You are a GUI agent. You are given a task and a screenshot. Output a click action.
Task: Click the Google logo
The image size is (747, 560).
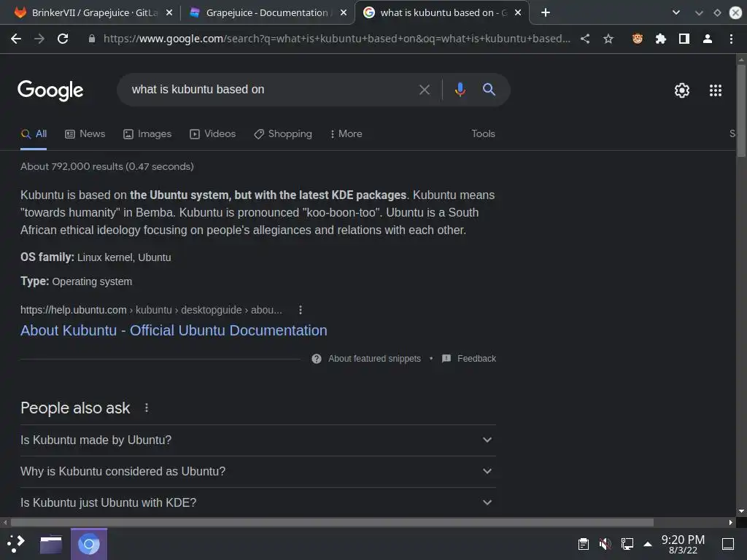[50, 90]
